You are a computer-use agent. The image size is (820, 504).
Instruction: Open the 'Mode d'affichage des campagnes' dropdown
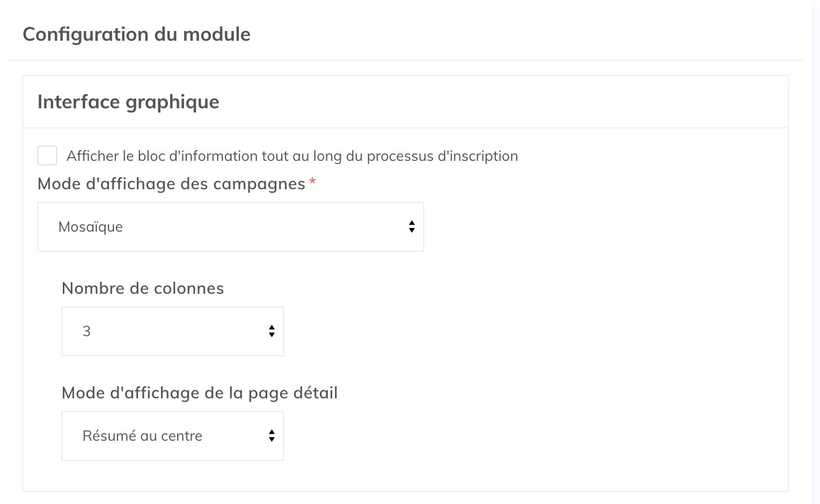(231, 227)
